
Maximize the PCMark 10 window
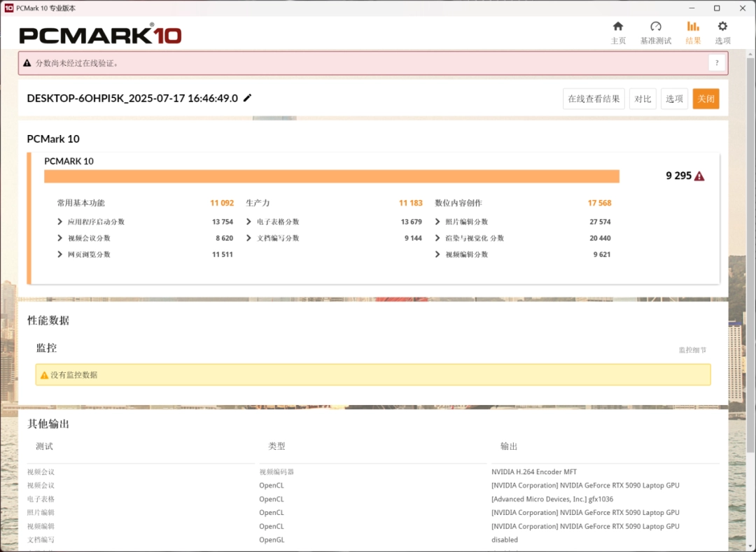[x=717, y=8]
